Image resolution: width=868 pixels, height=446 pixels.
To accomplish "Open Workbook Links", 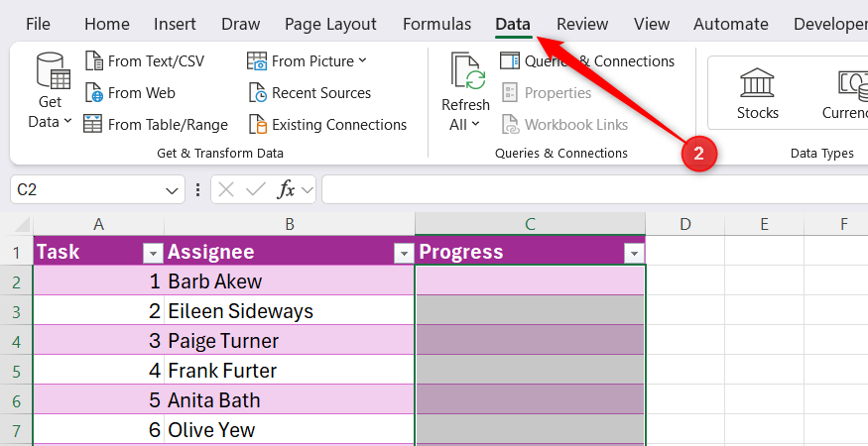I will pos(565,125).
